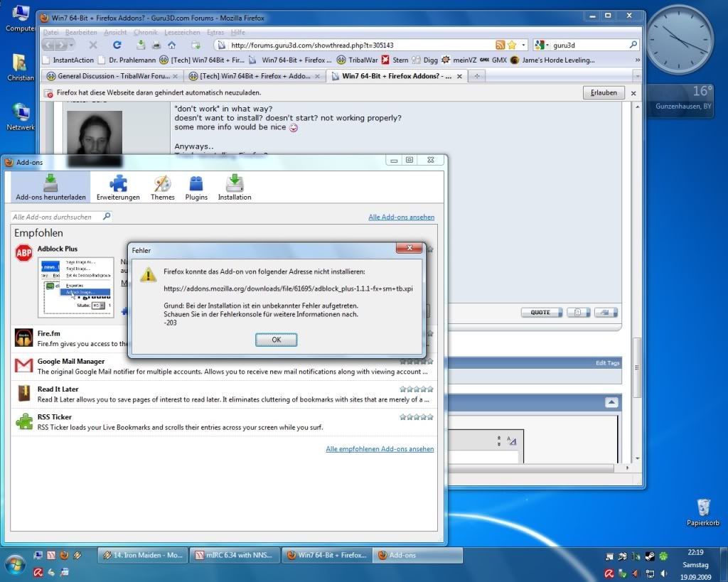Image resolution: width=728 pixels, height=582 pixels.
Task: Select the Add-ons herunterladen section
Action: [50, 187]
